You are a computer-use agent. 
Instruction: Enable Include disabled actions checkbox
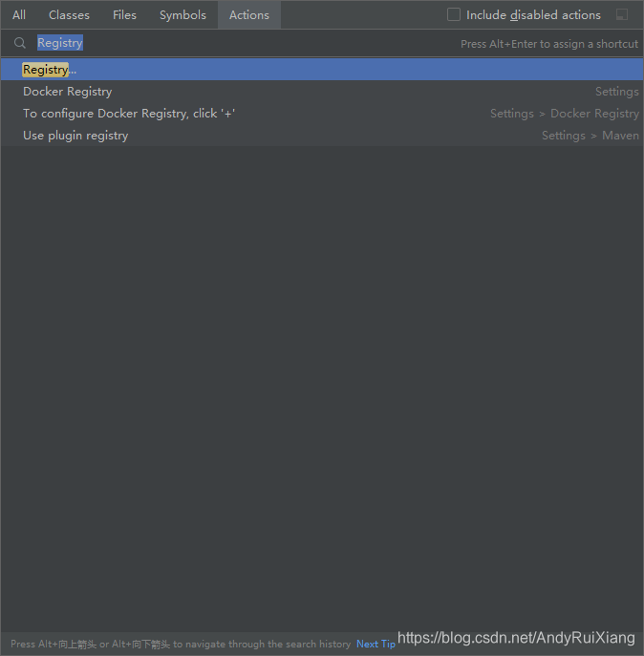pos(454,14)
